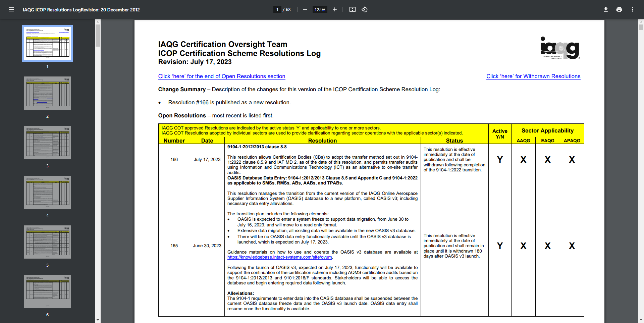This screenshot has height=323, width=644.
Task: Follow the end of Open Resolutions link
Action: pyautogui.click(x=222, y=76)
